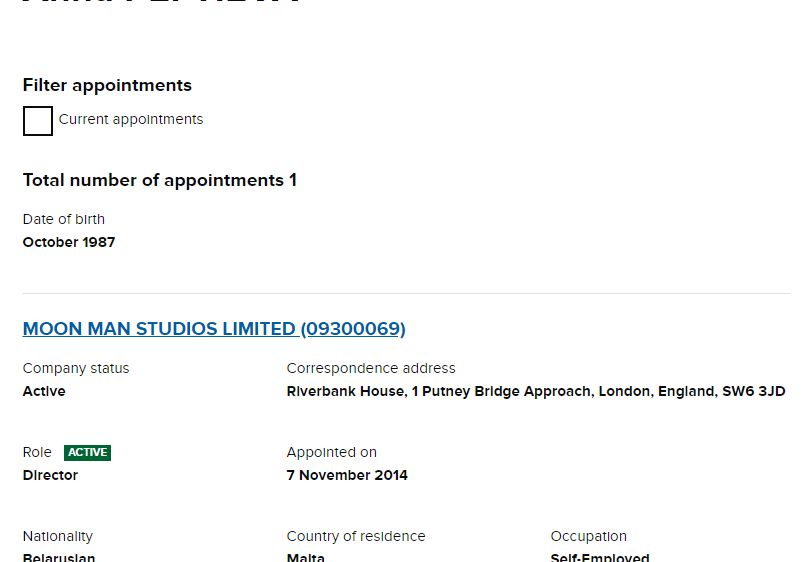Click the 'Company status' label

76,369
